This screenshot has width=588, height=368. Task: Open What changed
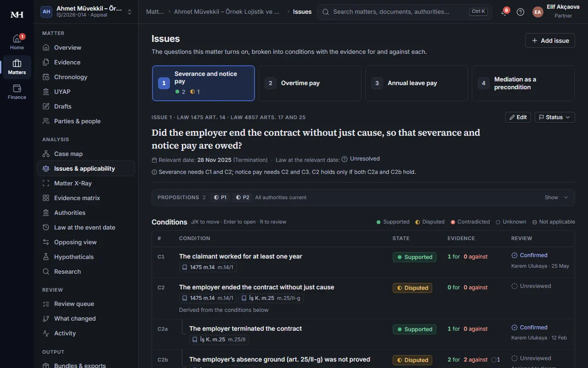tap(86, 318)
